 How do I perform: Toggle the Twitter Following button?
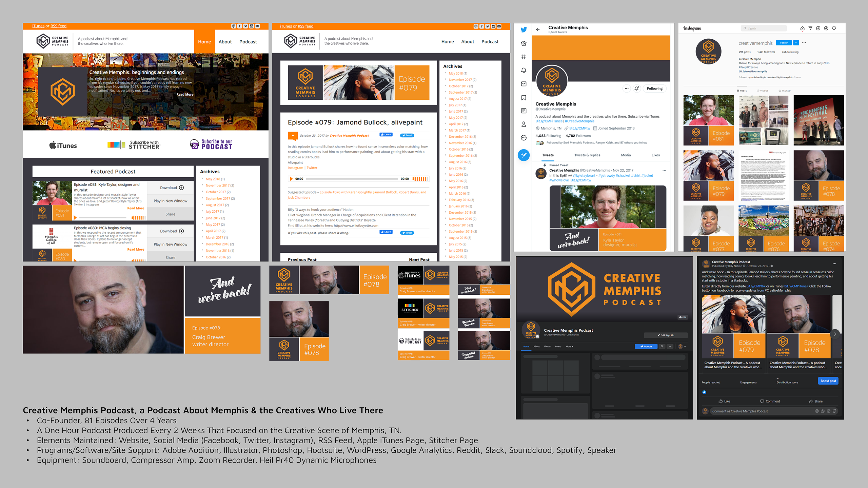click(x=654, y=89)
